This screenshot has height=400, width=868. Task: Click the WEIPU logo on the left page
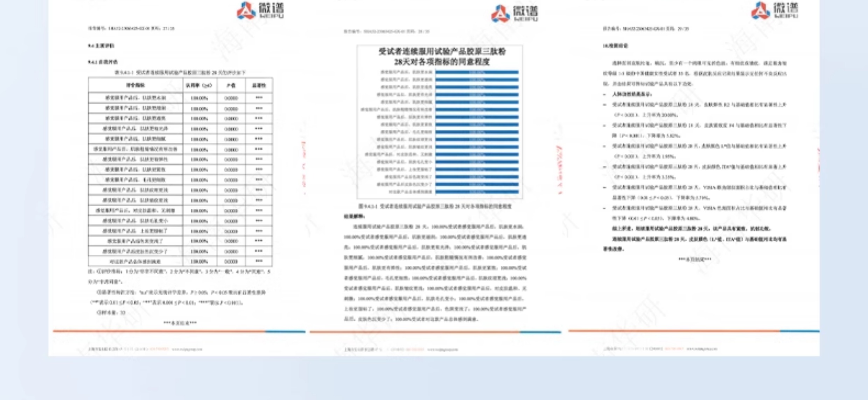(260, 10)
